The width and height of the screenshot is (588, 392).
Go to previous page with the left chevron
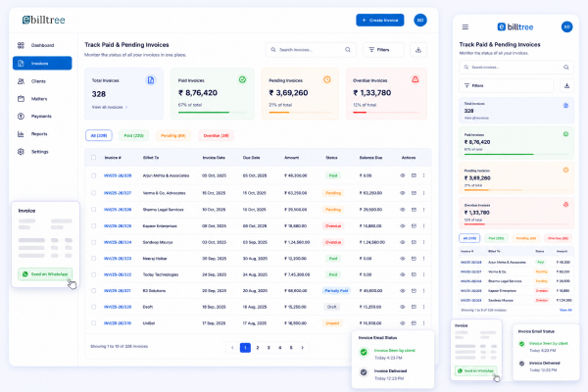(232, 348)
